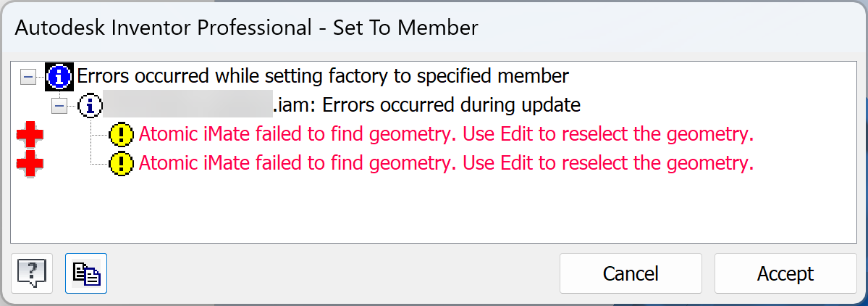Viewport: 868px width, 306px height.
Task: Copy the error messages with the copy icon
Action: tap(86, 273)
